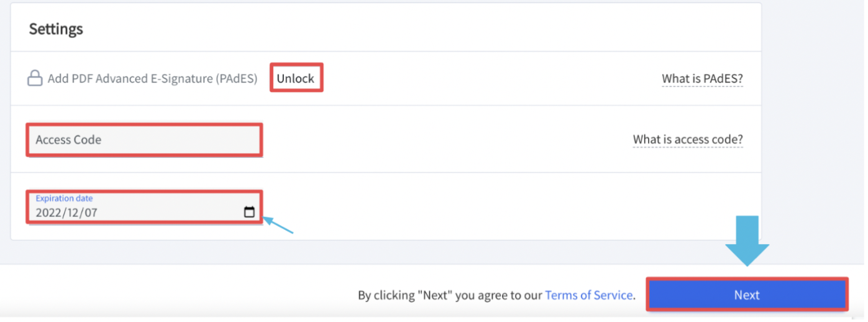
Task: Select the year 2022 in expiration date
Action: [48, 213]
